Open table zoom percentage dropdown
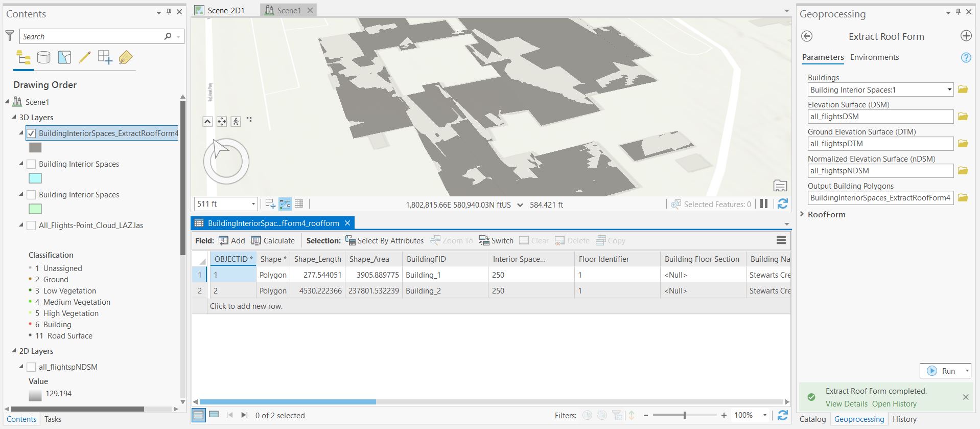This screenshot has width=980, height=429. click(765, 415)
